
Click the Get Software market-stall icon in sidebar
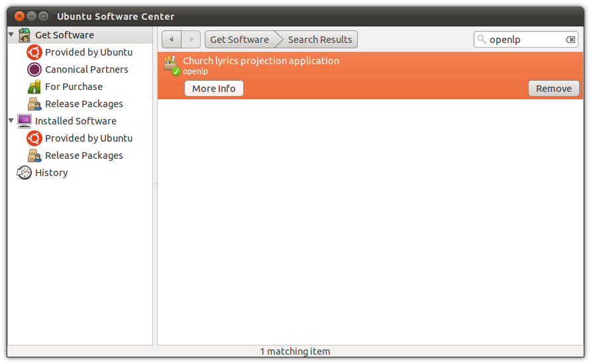(x=25, y=35)
